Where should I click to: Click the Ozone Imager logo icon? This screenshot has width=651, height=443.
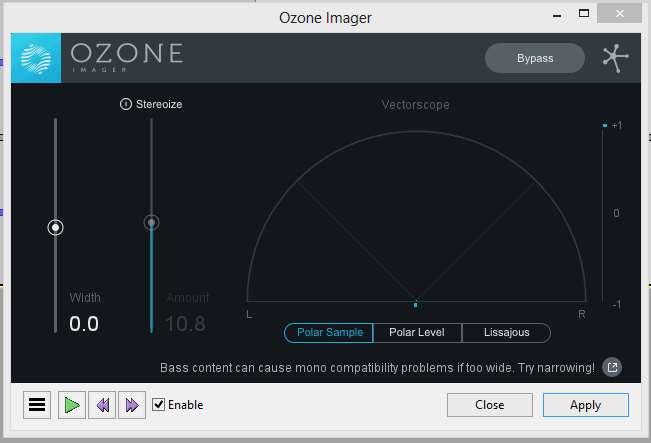coord(37,58)
